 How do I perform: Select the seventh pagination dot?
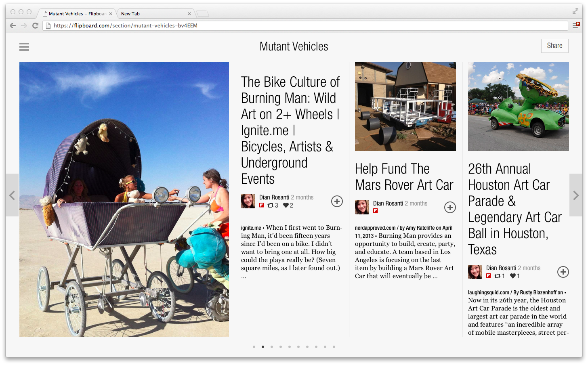coord(307,347)
